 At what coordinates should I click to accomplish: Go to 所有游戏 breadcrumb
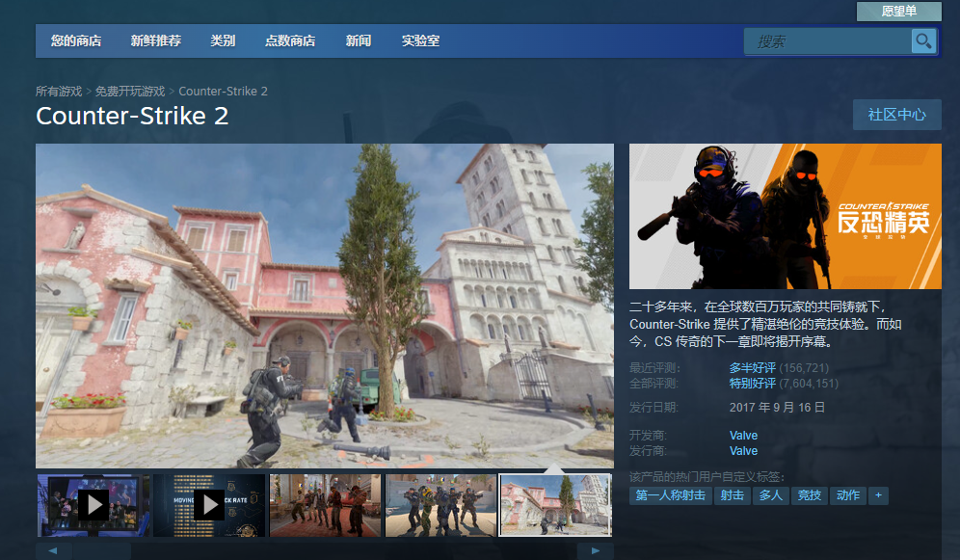pos(59,92)
